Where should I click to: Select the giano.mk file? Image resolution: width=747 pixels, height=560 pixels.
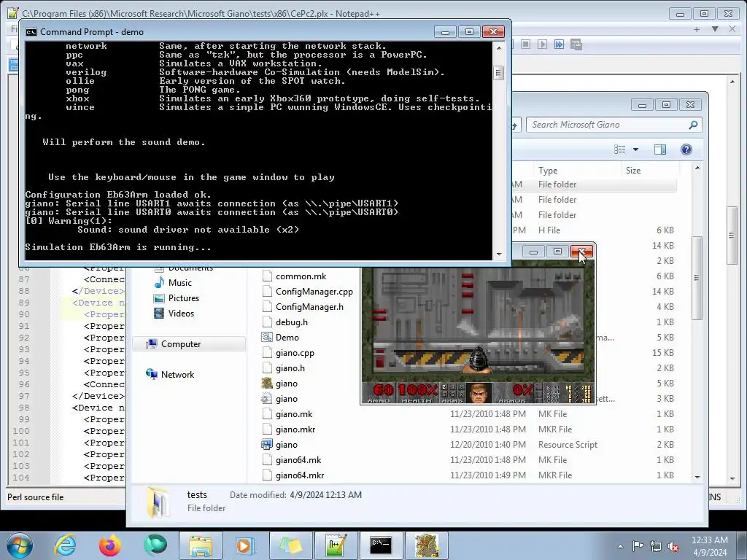coord(294,414)
